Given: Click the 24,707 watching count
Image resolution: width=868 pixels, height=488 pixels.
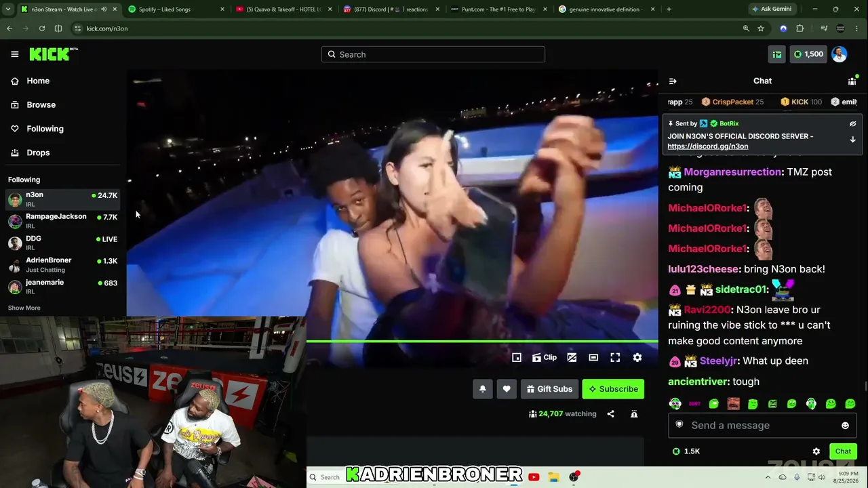Looking at the screenshot, I should coord(562,414).
